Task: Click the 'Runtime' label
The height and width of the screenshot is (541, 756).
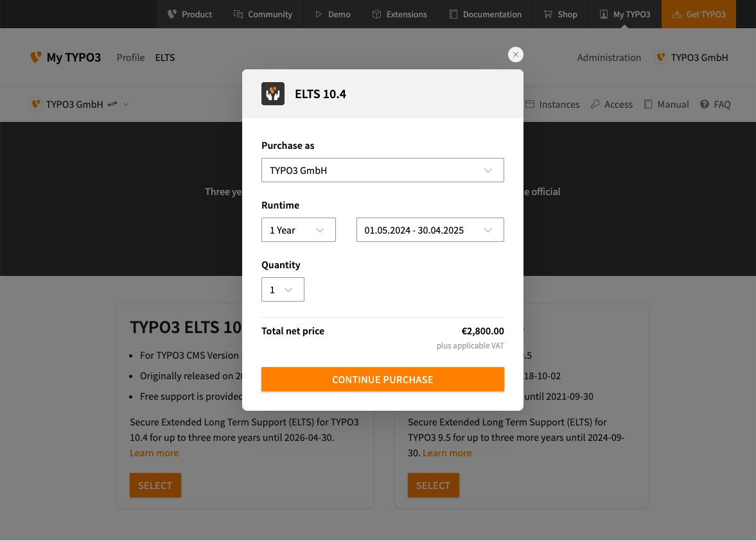Action: tap(280, 205)
